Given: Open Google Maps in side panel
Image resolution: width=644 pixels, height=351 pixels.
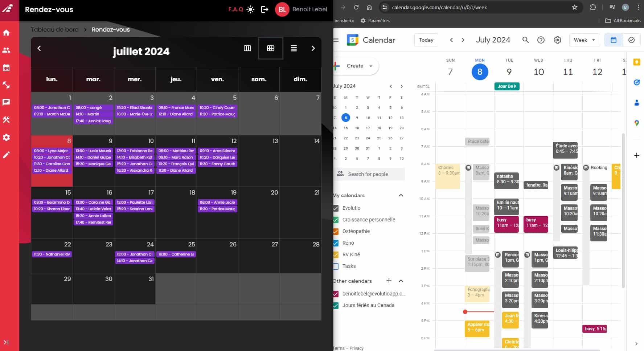Looking at the screenshot, I should (x=636, y=123).
